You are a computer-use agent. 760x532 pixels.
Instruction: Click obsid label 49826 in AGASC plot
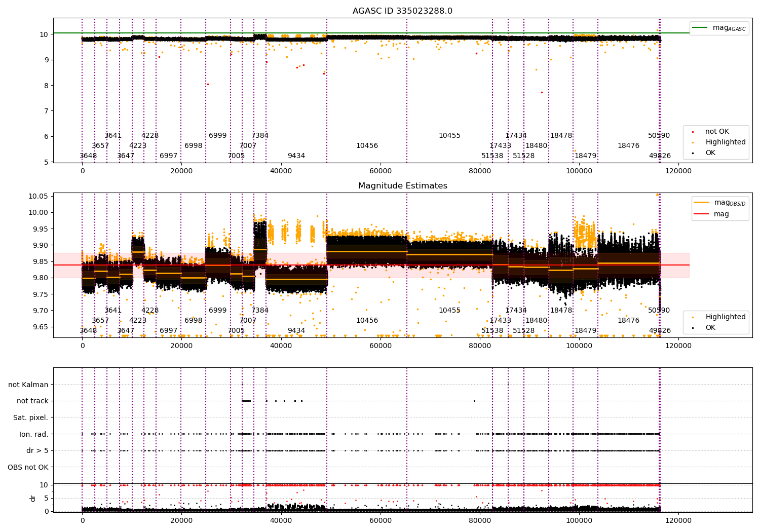[x=660, y=156]
